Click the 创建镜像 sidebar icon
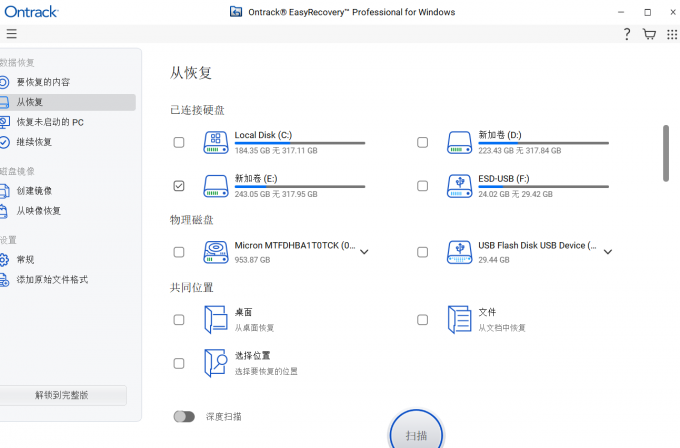Viewport: 680px width, 448px height. click(4, 191)
